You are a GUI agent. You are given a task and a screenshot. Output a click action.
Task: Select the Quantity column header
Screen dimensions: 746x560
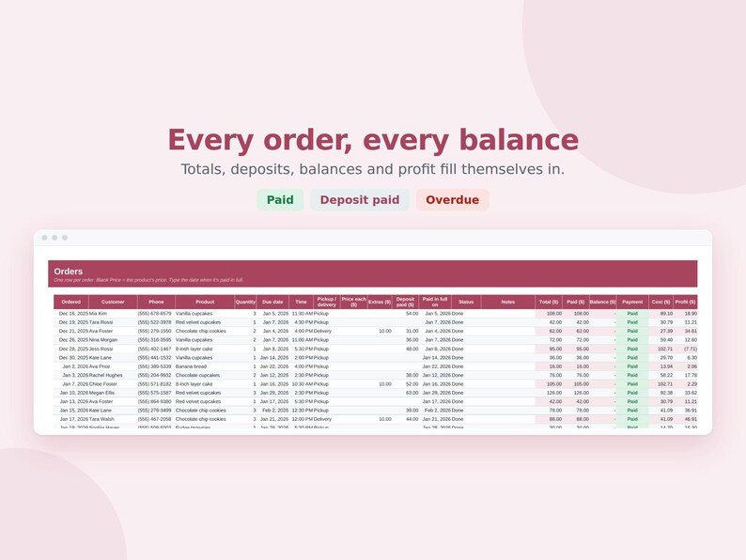coord(245,303)
